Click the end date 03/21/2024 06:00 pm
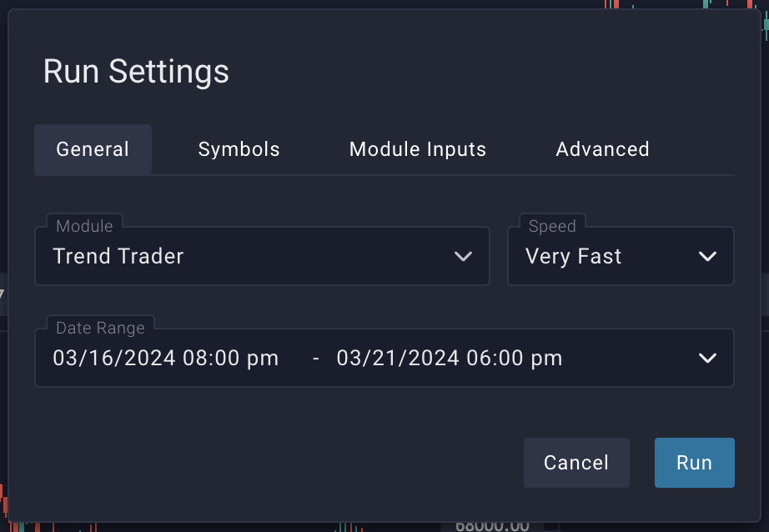769x532 pixels. click(450, 359)
